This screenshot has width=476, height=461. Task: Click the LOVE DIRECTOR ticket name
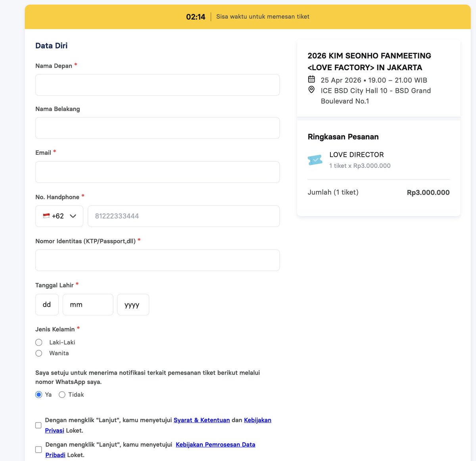(357, 155)
